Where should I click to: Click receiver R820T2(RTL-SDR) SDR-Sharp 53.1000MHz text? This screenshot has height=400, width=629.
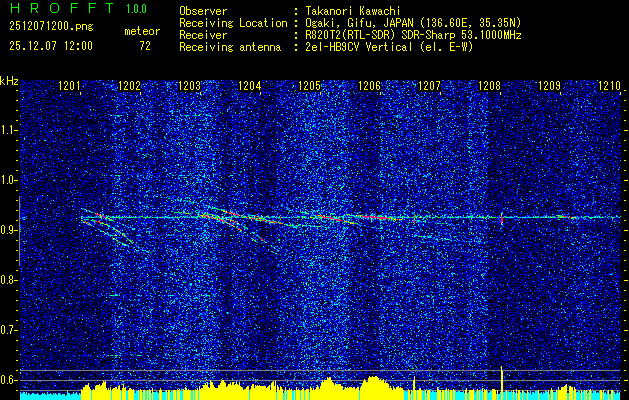(x=413, y=35)
